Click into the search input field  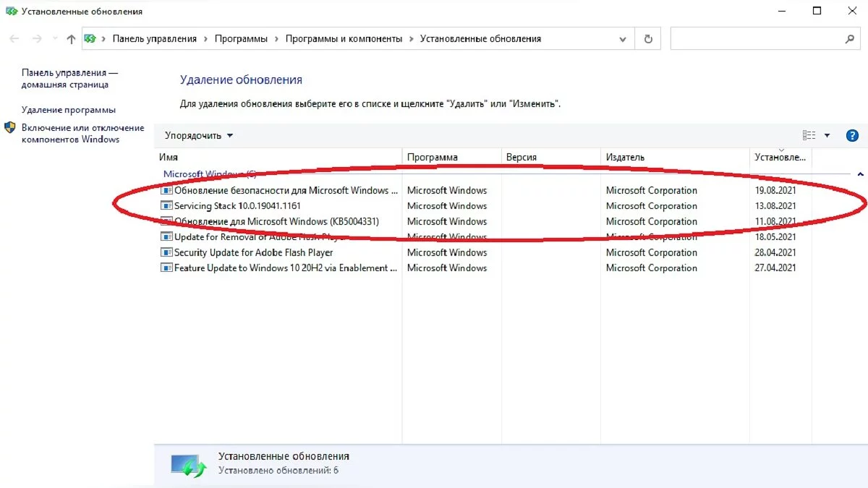756,39
